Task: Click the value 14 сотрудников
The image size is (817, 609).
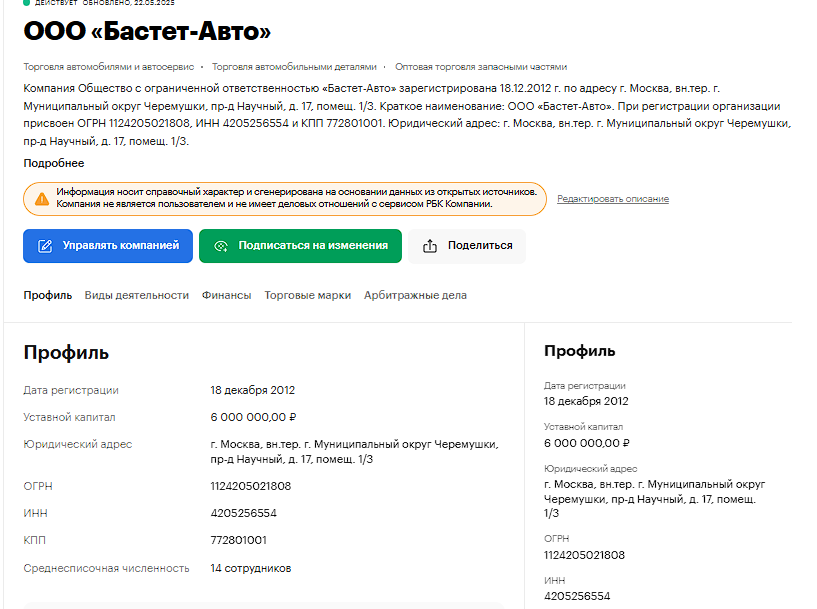Action: pyautogui.click(x=251, y=568)
